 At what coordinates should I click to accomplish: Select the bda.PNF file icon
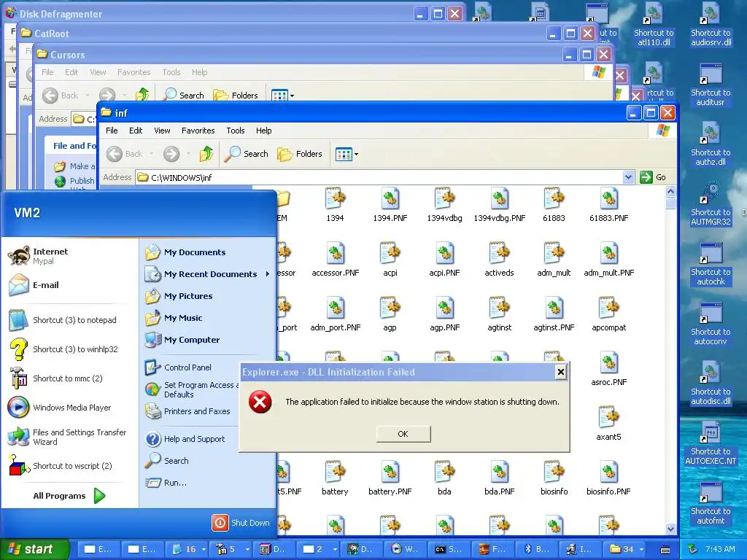pos(499,472)
